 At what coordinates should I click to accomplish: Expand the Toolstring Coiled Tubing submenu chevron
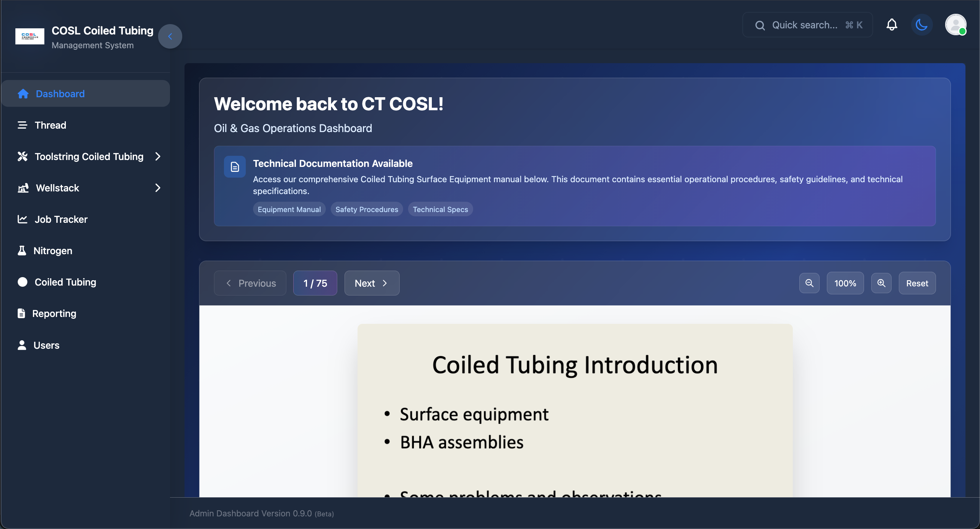(x=158, y=157)
